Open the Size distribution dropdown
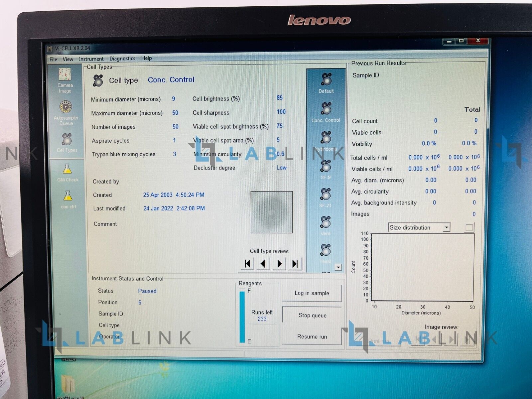Viewport: 532px width, 399px height. [447, 227]
